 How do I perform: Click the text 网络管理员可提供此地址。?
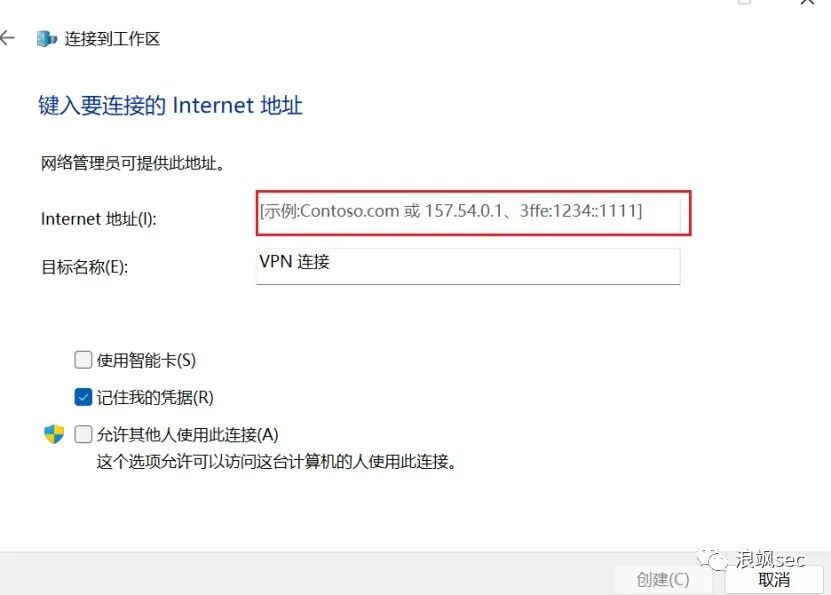click(x=134, y=163)
